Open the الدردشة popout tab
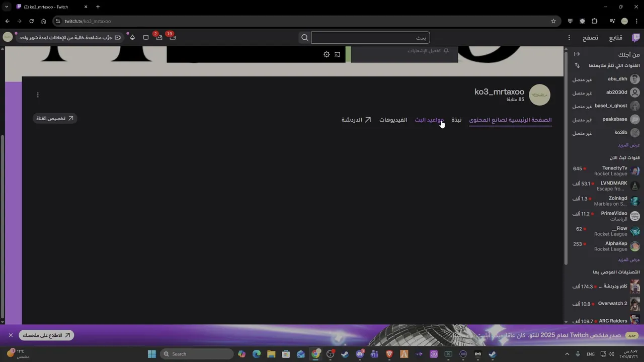This screenshot has height=362, width=644. click(x=356, y=120)
